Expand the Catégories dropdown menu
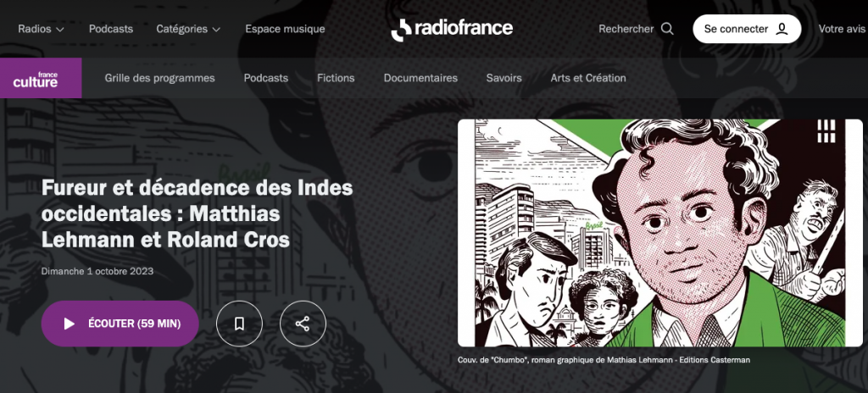Screen dimensions: 868x393 188,29
